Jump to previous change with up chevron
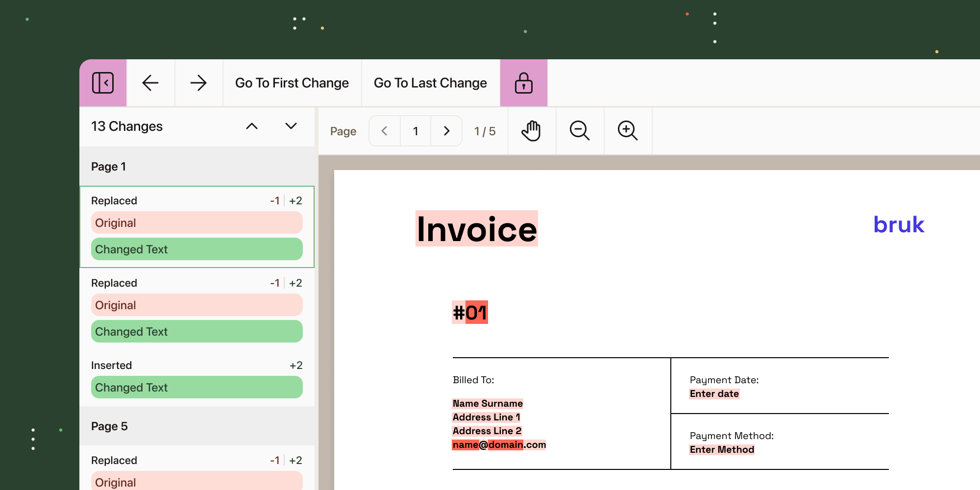 point(252,126)
